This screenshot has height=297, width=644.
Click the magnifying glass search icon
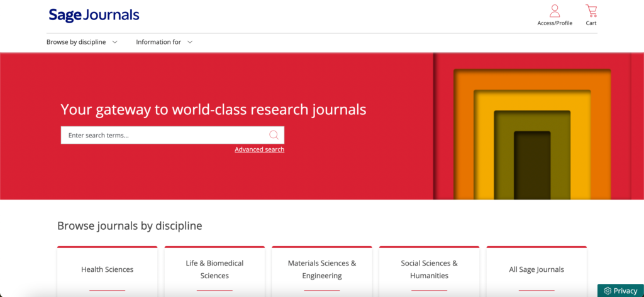[x=274, y=135]
